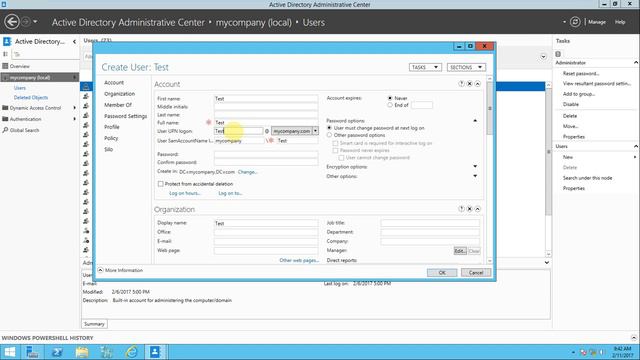Jump to Password Settings section
Image resolution: width=640 pixels, height=360 pixels.
point(125,116)
